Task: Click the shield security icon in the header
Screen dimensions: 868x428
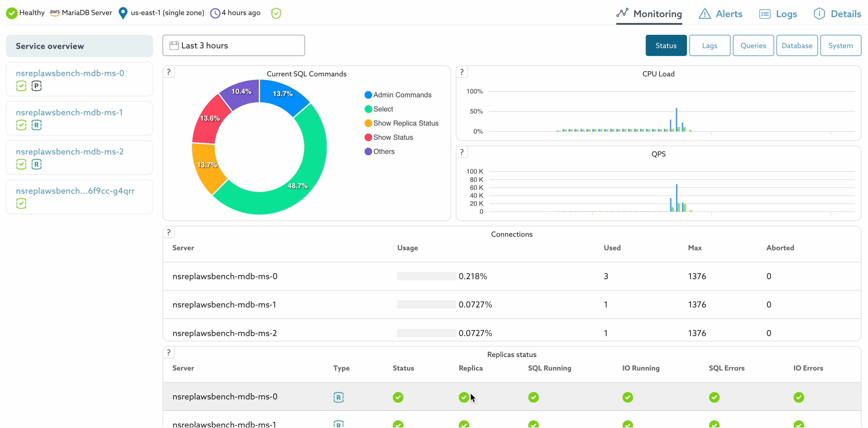Action: [276, 13]
